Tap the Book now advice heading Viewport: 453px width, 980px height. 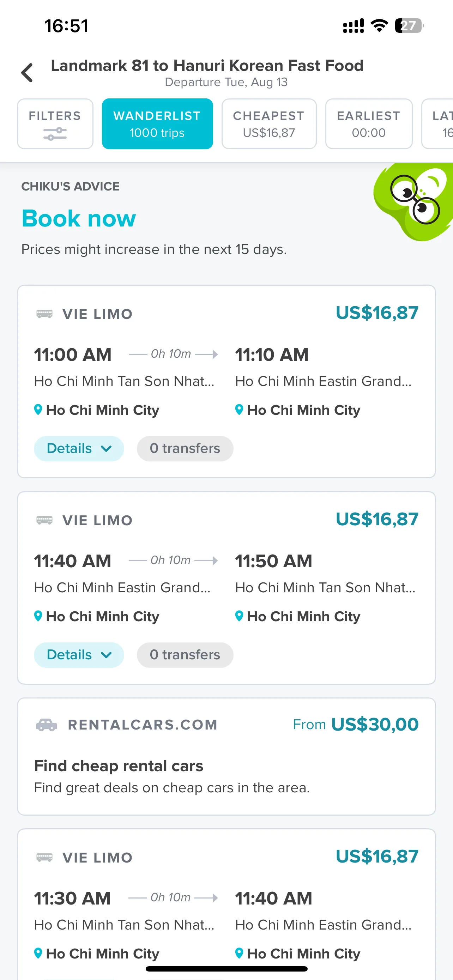(79, 218)
